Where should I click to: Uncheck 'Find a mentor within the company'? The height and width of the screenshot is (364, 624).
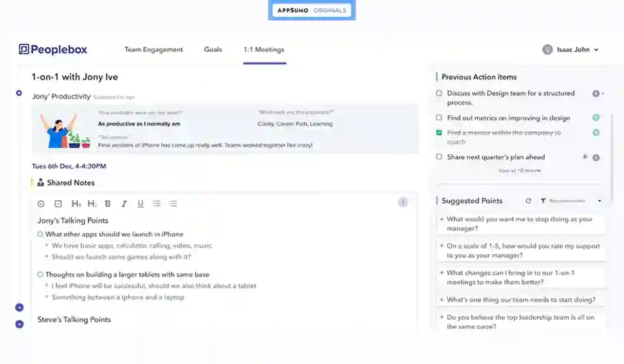[x=439, y=133]
